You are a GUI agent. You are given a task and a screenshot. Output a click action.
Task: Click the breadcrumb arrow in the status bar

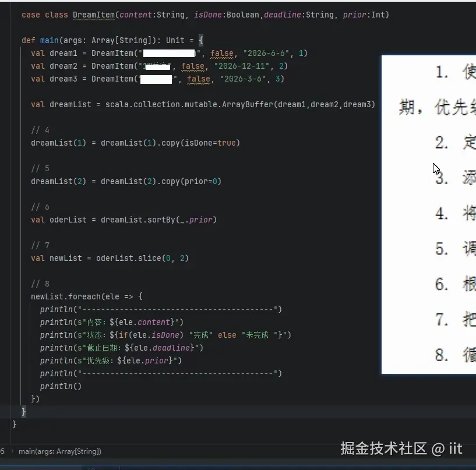(x=12, y=451)
